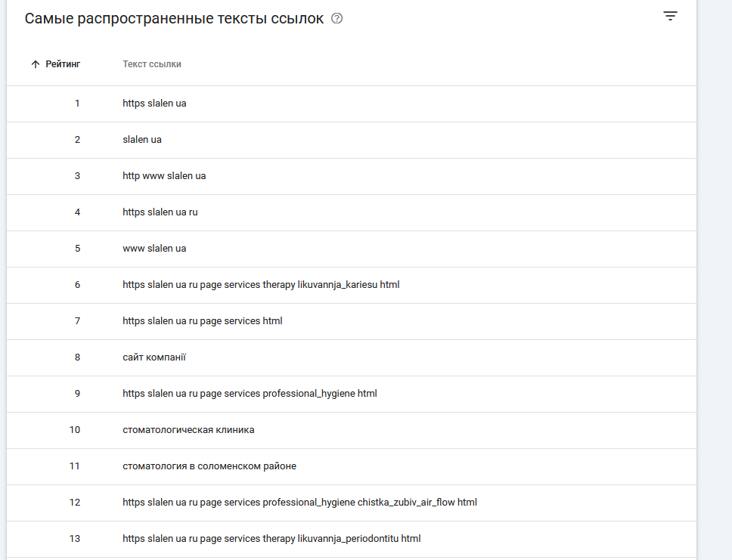Viewport: 732px width, 560px height.
Task: Select row 1 'https slalen ua'
Action: coord(154,104)
